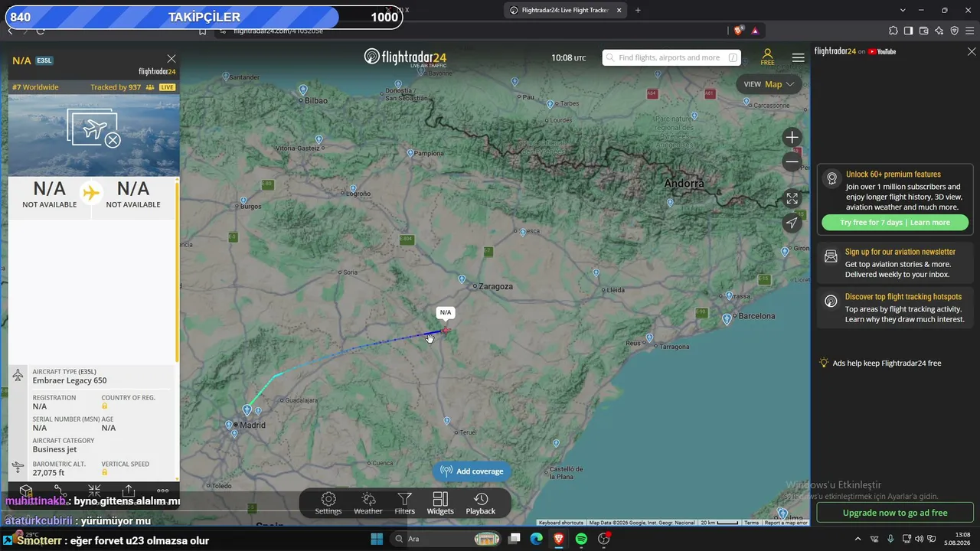
Task: Open the Flightradar24 hamburger menu
Action: [799, 57]
